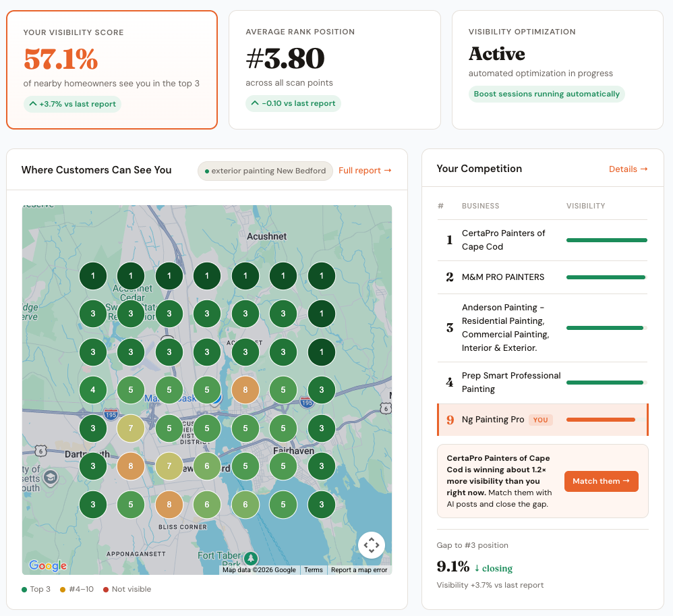Click Report a map error link

coord(359,570)
